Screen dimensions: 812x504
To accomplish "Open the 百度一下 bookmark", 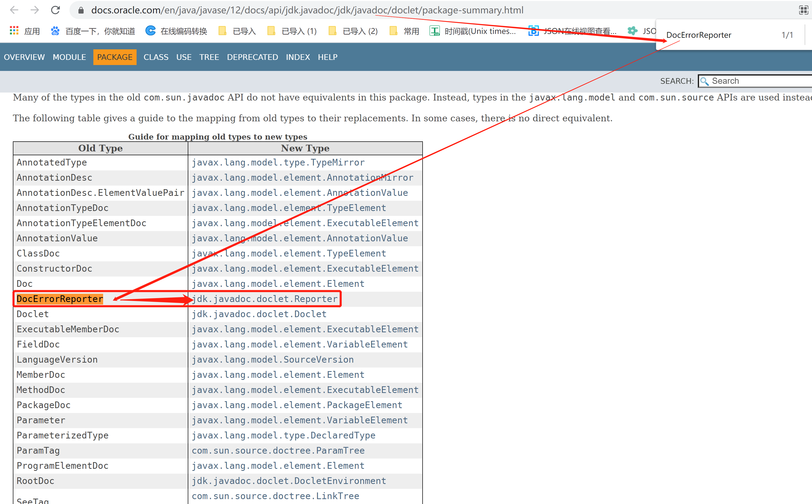I will [x=93, y=31].
